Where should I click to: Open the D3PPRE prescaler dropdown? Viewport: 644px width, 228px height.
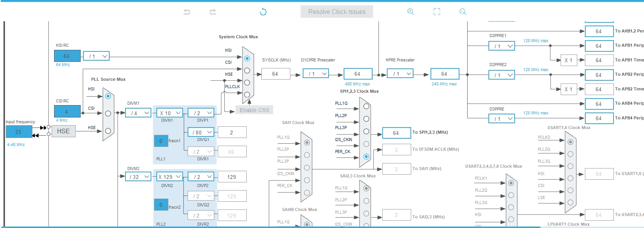click(x=502, y=119)
